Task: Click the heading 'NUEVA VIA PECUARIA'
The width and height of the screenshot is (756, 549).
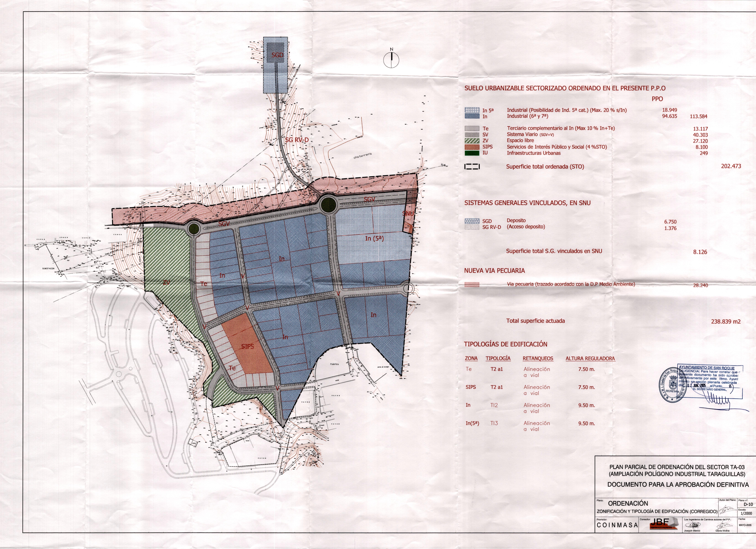Action: click(x=494, y=270)
